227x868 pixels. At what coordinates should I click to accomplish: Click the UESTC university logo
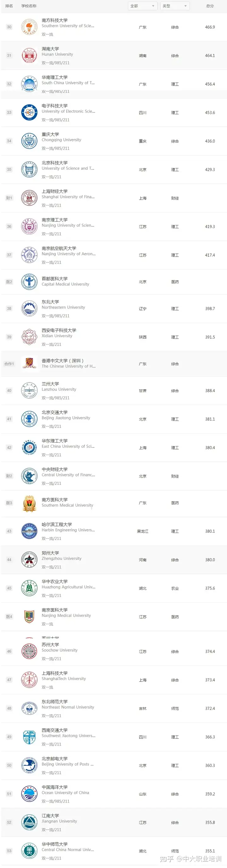click(29, 112)
